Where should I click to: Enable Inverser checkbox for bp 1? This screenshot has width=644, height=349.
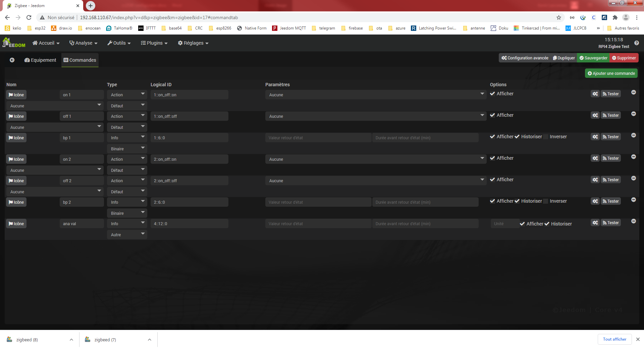click(x=546, y=137)
